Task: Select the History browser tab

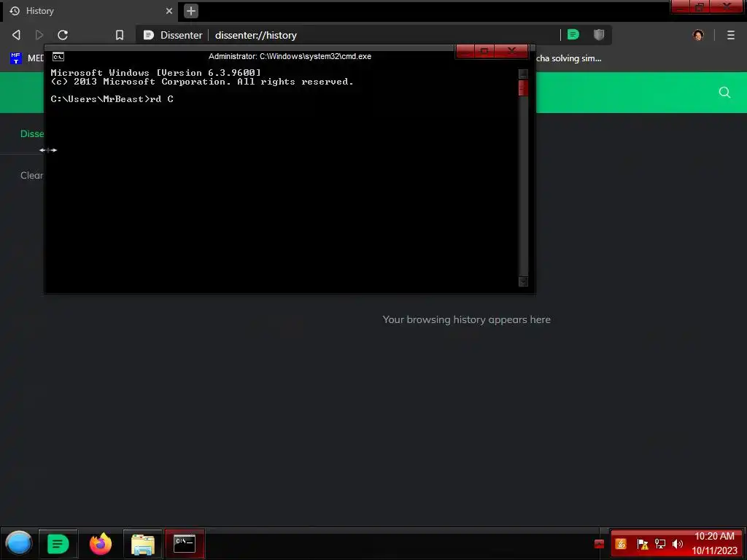Action: pos(90,11)
